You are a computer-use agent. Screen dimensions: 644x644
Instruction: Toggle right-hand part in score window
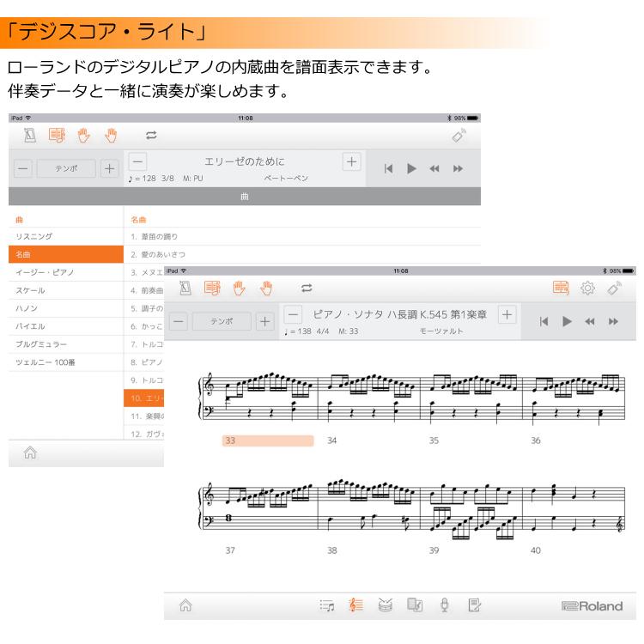pyautogui.click(x=266, y=288)
